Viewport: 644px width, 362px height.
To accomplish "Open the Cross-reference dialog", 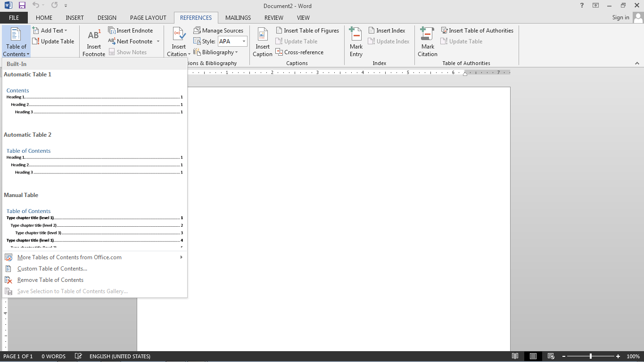I will tap(300, 52).
